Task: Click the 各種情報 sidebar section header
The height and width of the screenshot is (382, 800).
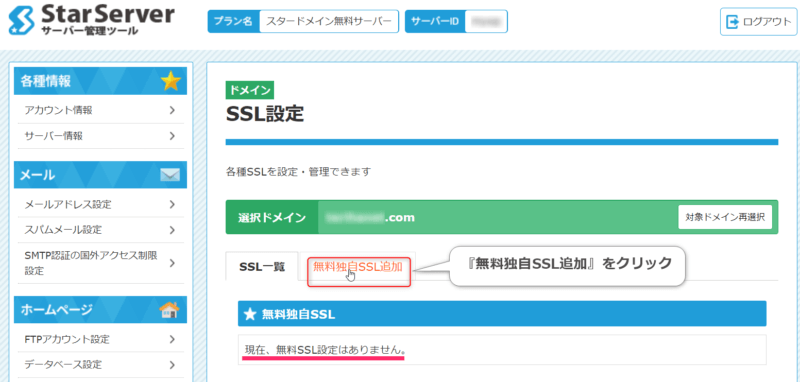Action: 101,81
